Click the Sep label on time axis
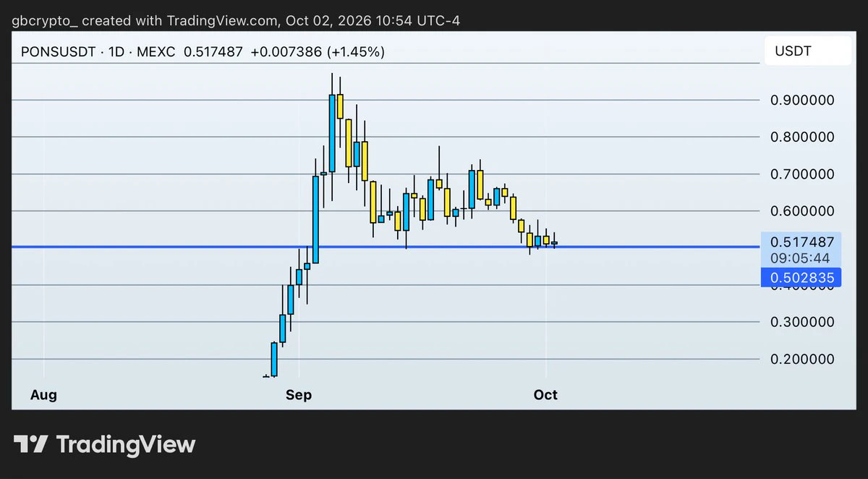The width and height of the screenshot is (868, 479). coord(298,395)
